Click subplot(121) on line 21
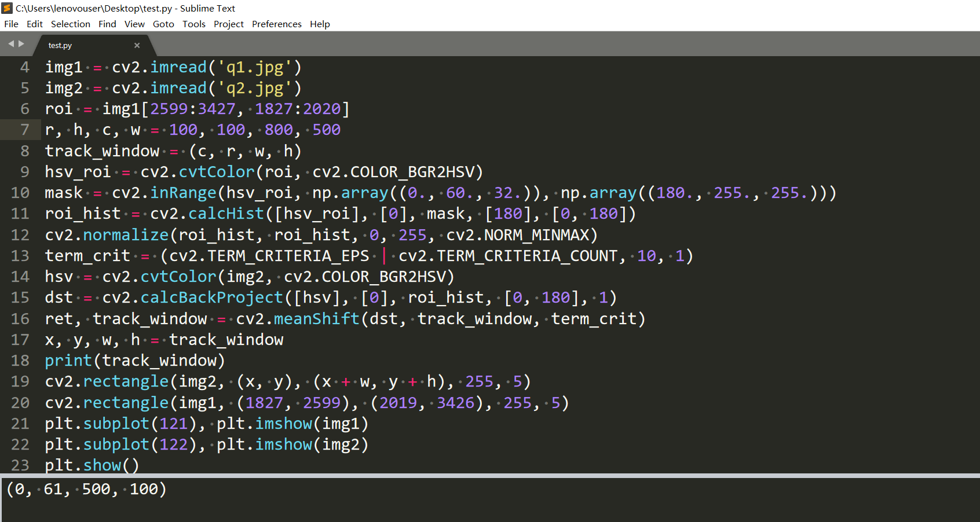This screenshot has height=522, width=980. pos(140,424)
